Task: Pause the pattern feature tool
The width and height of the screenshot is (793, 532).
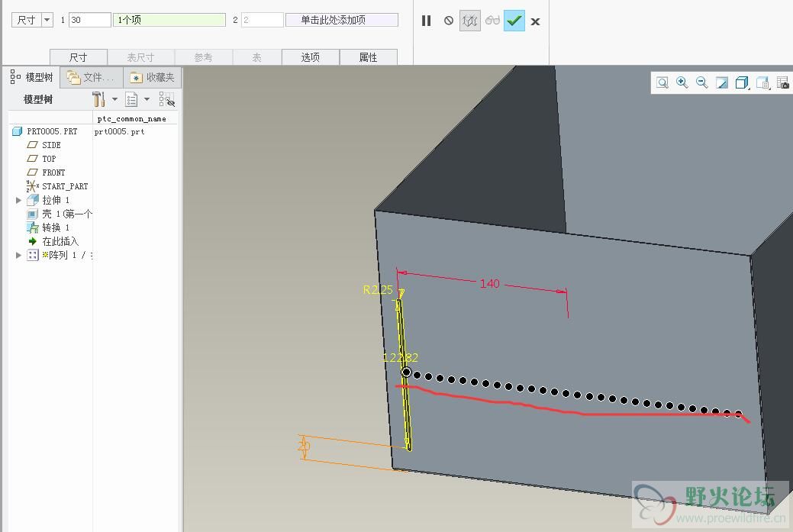Action: [x=427, y=21]
